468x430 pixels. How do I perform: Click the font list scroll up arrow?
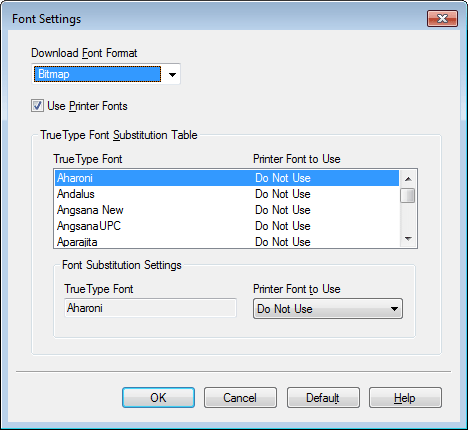(x=408, y=179)
